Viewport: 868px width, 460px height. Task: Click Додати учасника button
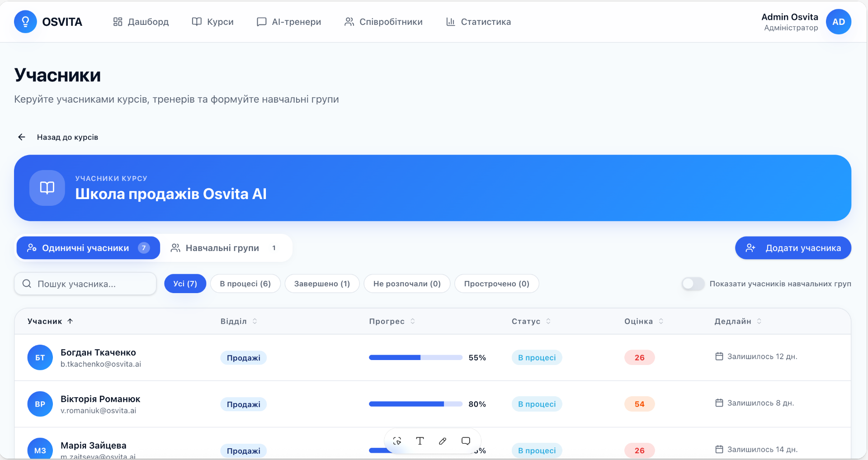click(x=793, y=248)
